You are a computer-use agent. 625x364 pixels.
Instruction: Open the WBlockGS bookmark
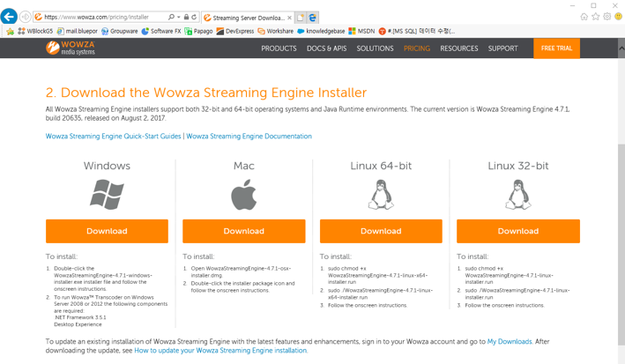(35, 31)
